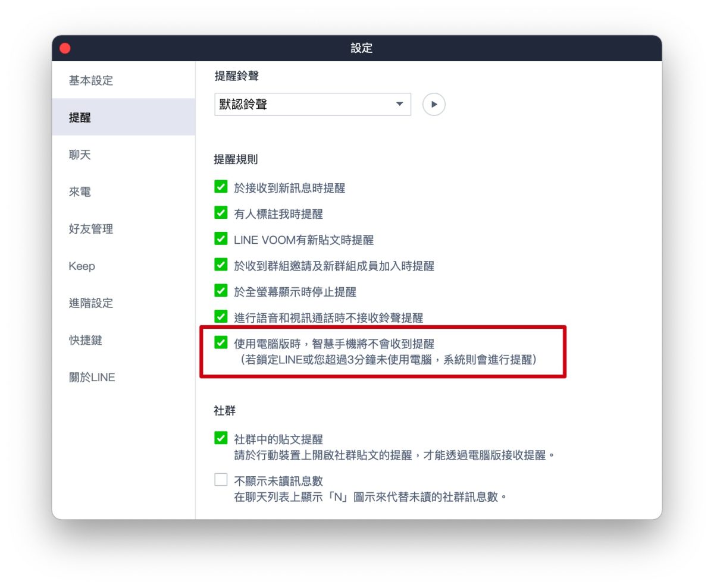The height and width of the screenshot is (588, 714).
Task: Toggle 進行語音和視訊通話時不接收鈴聲提醒 checkbox
Action: coord(221,316)
